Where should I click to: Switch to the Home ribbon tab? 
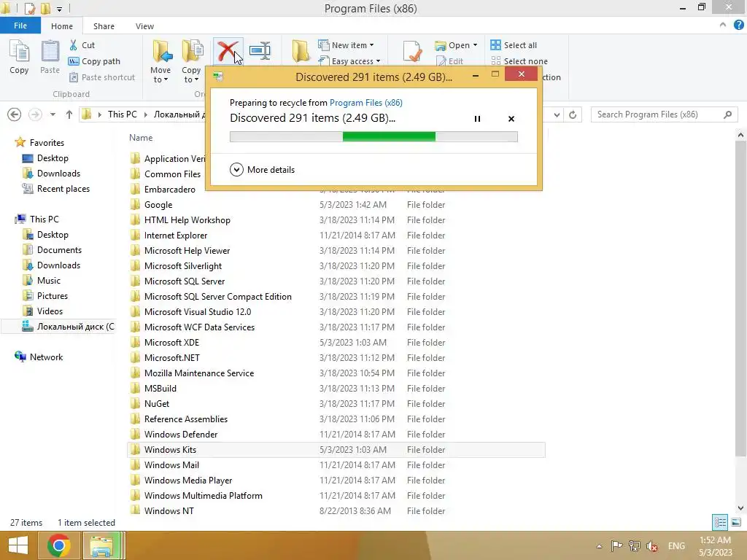(x=62, y=26)
